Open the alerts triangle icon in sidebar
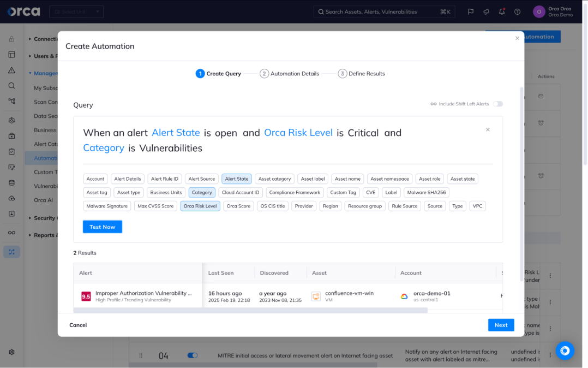Screen dimensions: 588x368 [11, 70]
